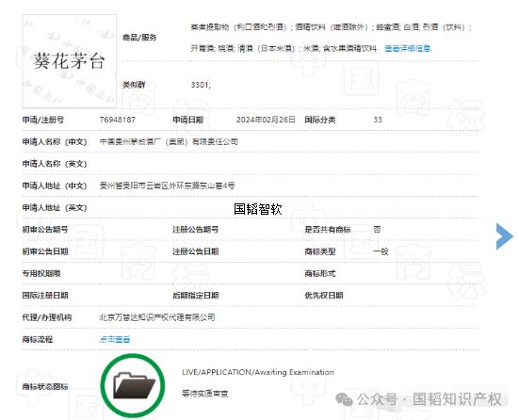Screen dimensions: 519x420
Task: Click the 点击查看 trademark process link
Action: (115, 339)
